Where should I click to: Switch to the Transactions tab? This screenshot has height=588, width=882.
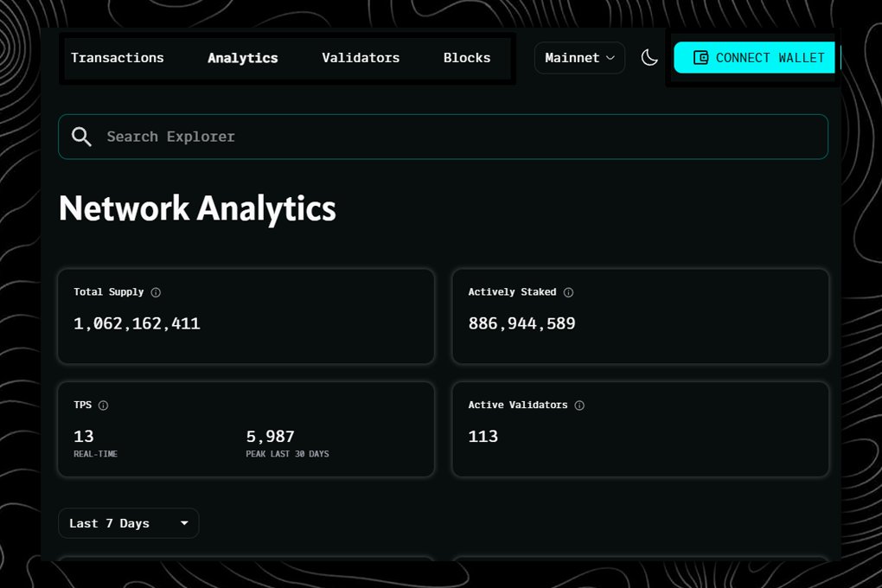pyautogui.click(x=117, y=58)
